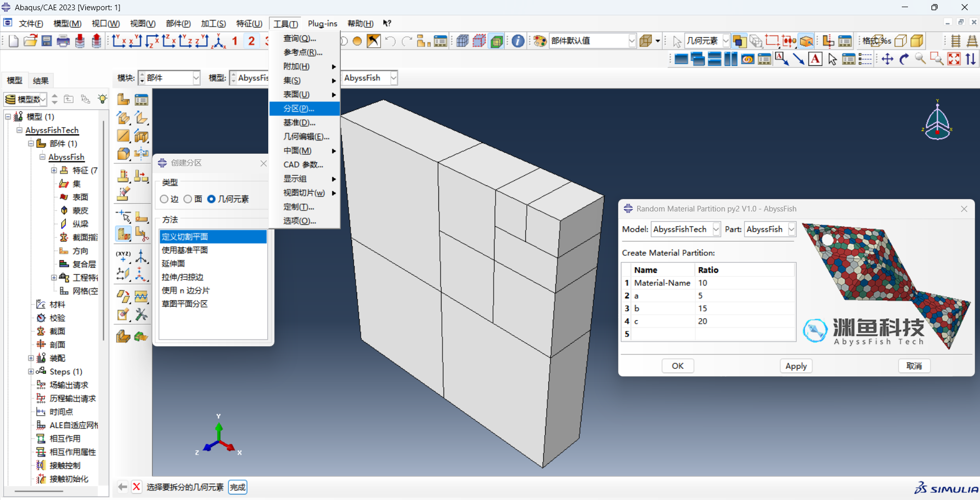Click the Print icon in toolbar
The height and width of the screenshot is (500, 980).
click(63, 41)
